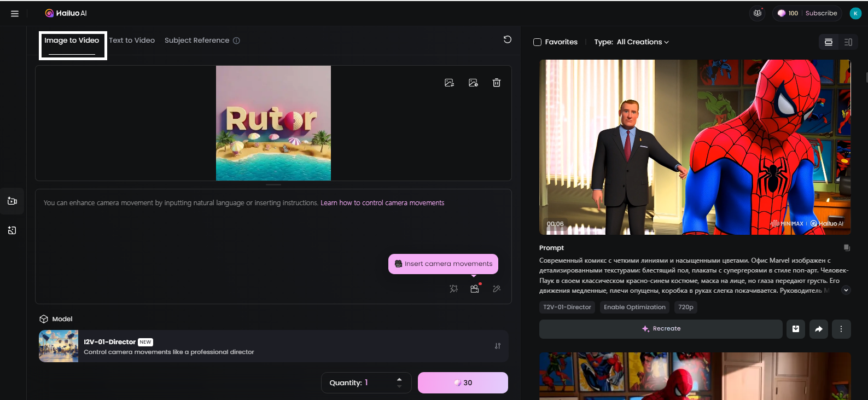Click the movie camera icon under the prompt
This screenshot has height=400, width=868.
(x=475, y=288)
